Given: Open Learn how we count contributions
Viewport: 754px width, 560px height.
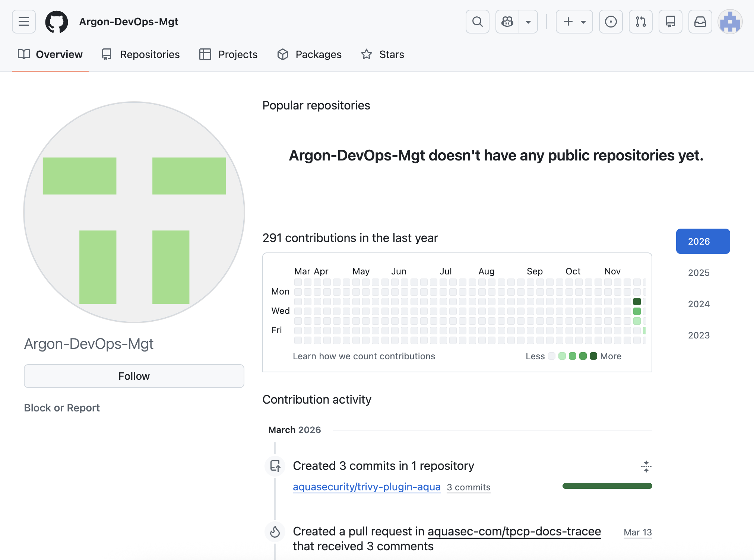Looking at the screenshot, I should [364, 356].
